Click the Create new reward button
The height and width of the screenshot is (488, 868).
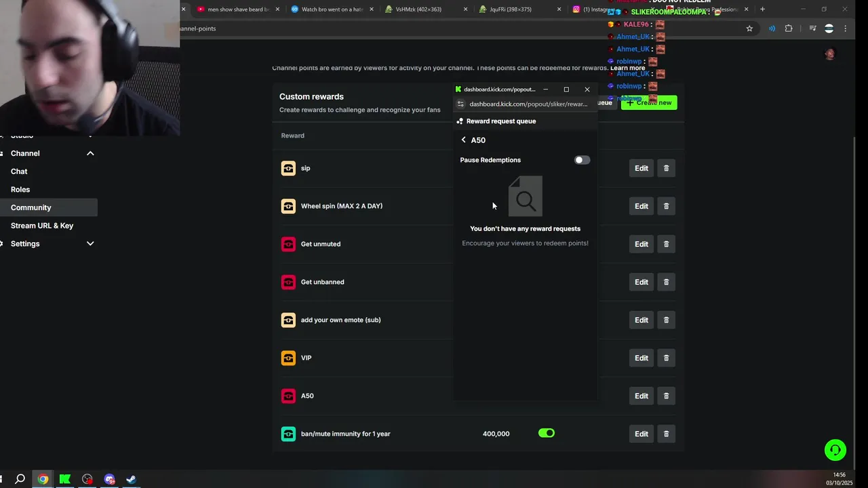tap(649, 103)
